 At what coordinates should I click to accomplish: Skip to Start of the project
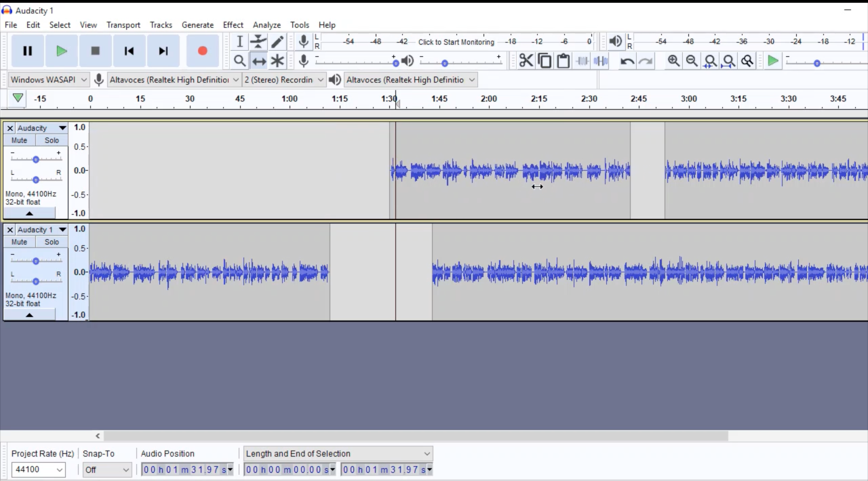(130, 51)
